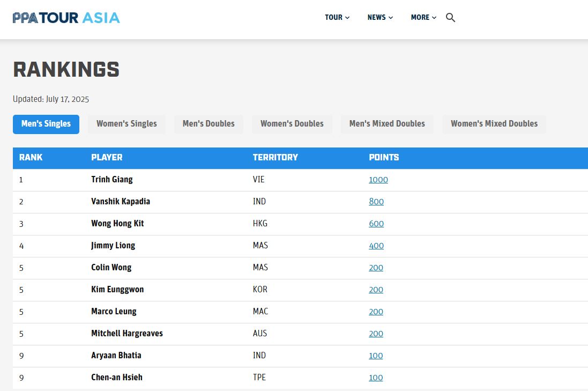Switch to the Women's Singles tab
Image resolution: width=588 pixels, height=391 pixels.
click(126, 124)
